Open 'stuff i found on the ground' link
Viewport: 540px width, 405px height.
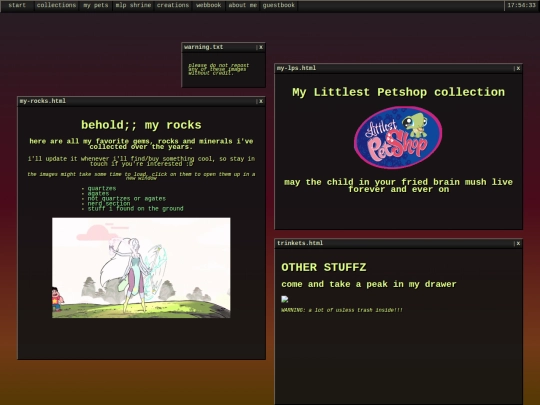click(135, 209)
